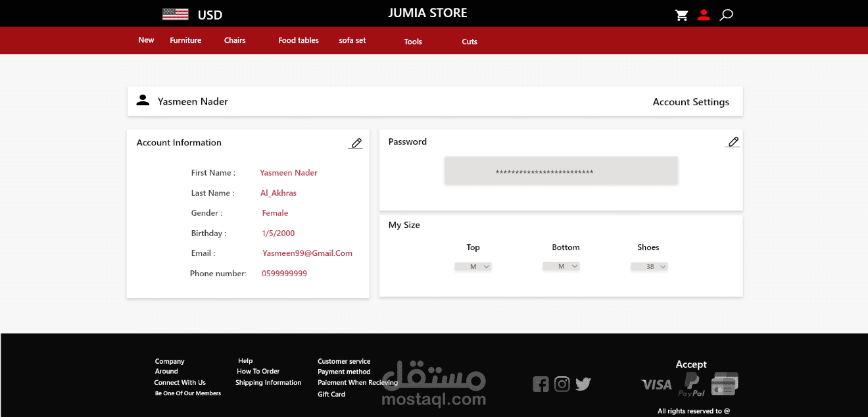The image size is (868, 417).
Task: Select the email Yasmeen99@Gmail.Com
Action: coord(307,253)
